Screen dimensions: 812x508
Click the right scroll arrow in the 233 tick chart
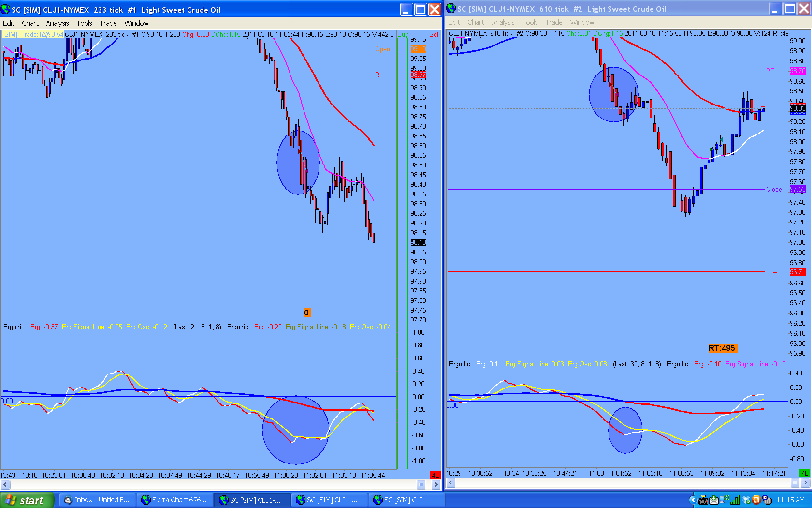(x=435, y=484)
